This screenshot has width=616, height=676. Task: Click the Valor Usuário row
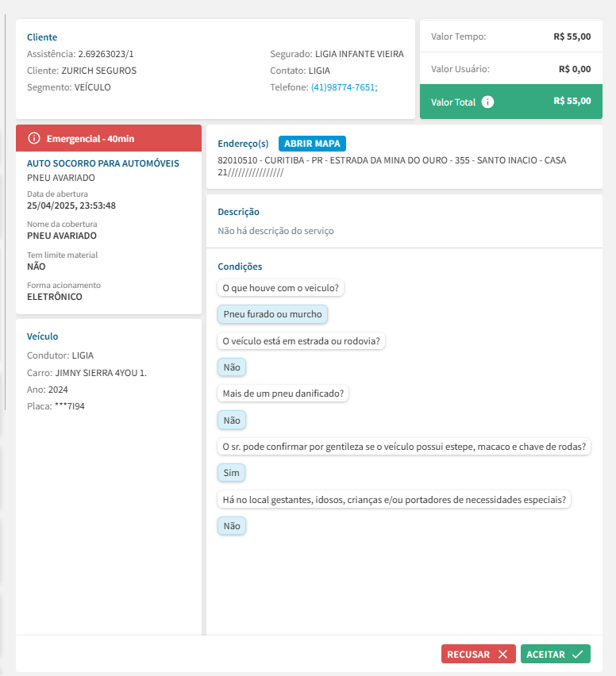(x=510, y=69)
